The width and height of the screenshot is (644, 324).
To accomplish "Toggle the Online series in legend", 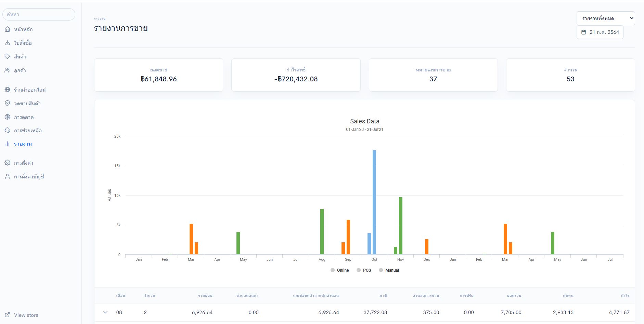I will pos(340,270).
